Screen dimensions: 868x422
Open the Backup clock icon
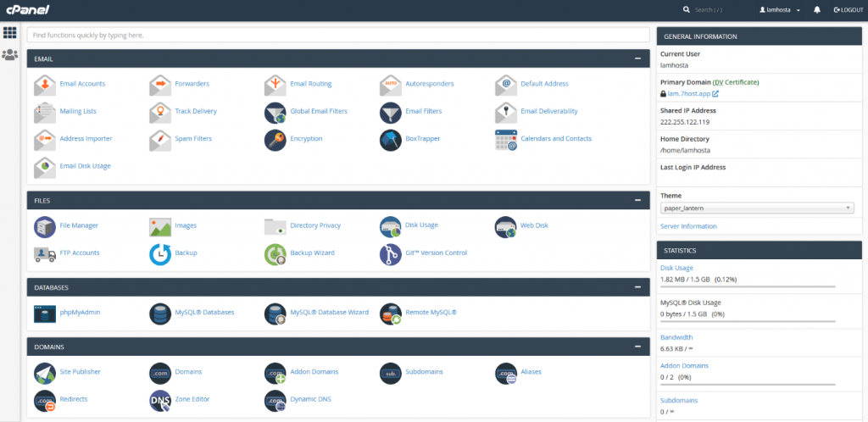click(x=160, y=254)
